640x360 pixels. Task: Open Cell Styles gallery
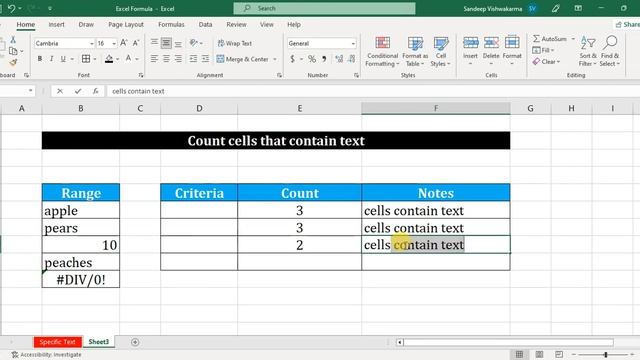tap(440, 51)
